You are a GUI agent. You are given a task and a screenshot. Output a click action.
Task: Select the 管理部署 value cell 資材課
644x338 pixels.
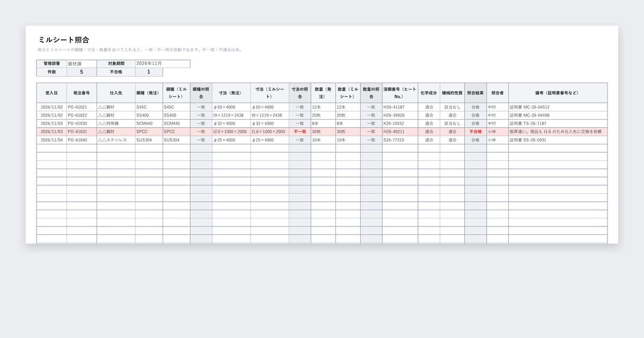82,63
